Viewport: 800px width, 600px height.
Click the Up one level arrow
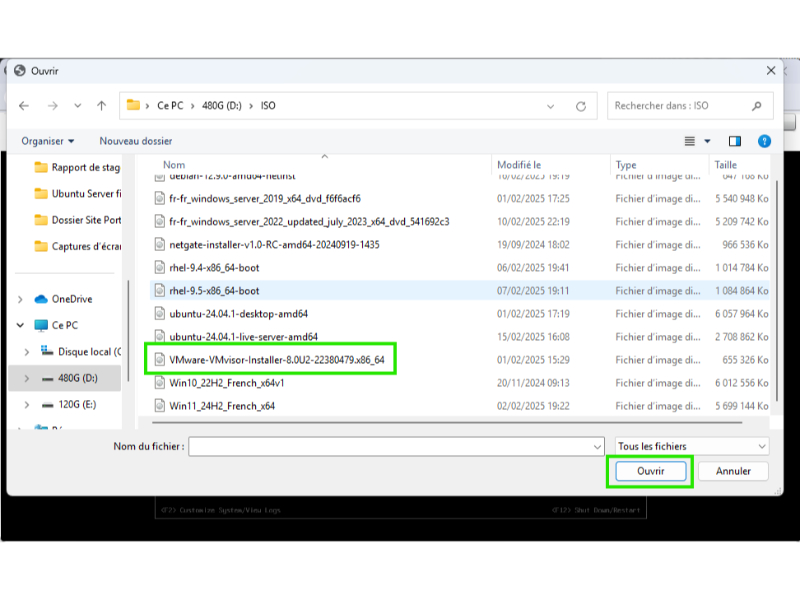tap(101, 106)
